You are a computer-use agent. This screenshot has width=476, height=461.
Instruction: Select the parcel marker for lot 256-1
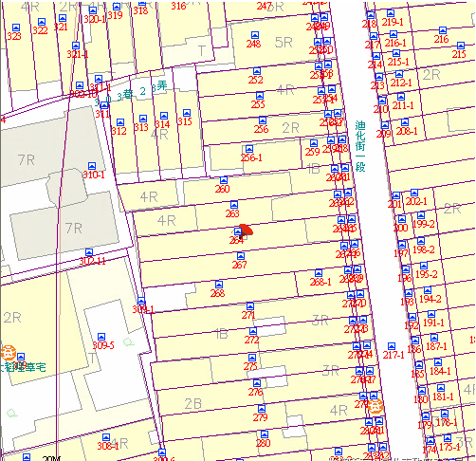pos(249,149)
